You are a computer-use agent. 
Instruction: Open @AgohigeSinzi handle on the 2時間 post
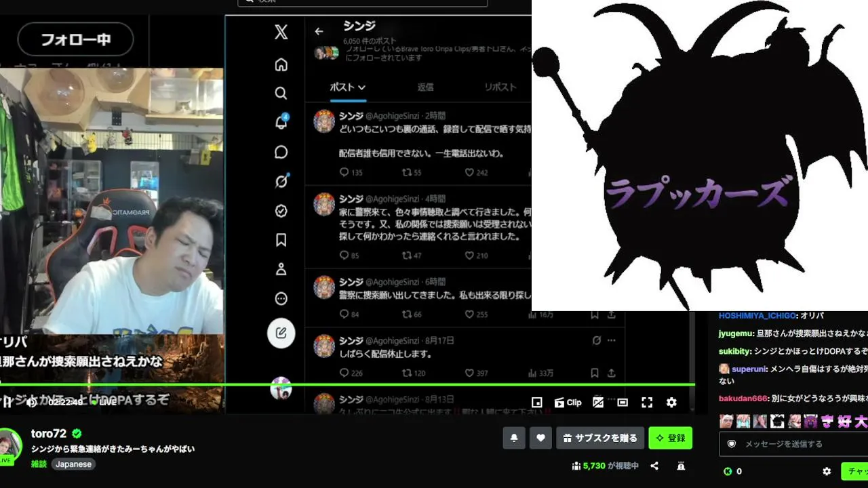pyautogui.click(x=393, y=116)
